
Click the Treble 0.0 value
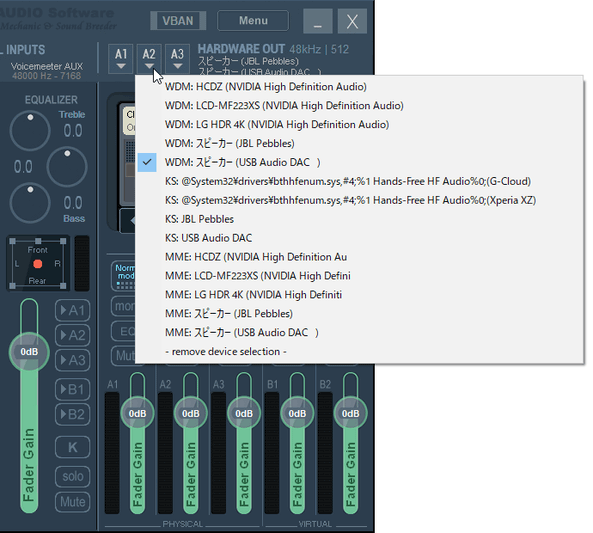[x=73, y=131]
